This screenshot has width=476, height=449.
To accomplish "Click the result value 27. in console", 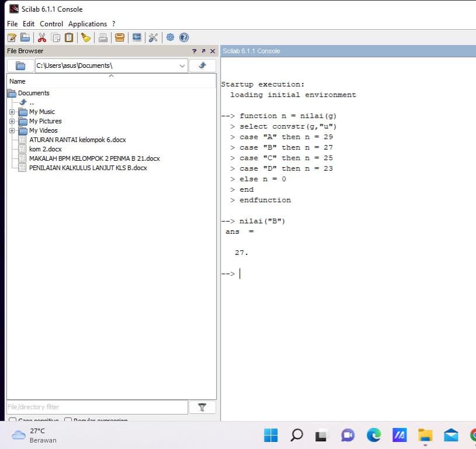I will point(241,253).
